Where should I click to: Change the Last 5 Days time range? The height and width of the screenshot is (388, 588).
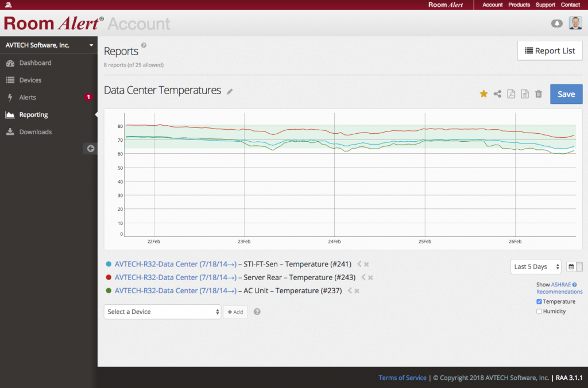535,266
